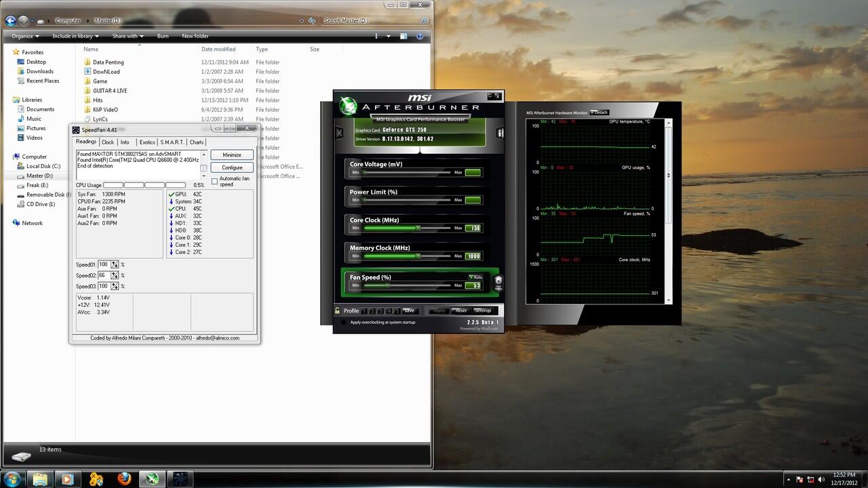Click the Speed03 spinner arrows in SpeedFan
Image resolution: width=868 pixels, height=488 pixels.
(115, 286)
